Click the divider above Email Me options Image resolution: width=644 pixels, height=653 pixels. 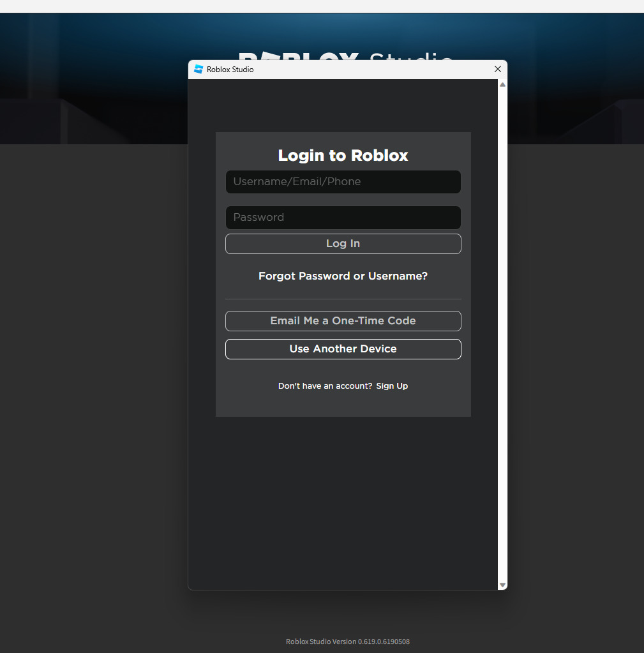[343, 298]
